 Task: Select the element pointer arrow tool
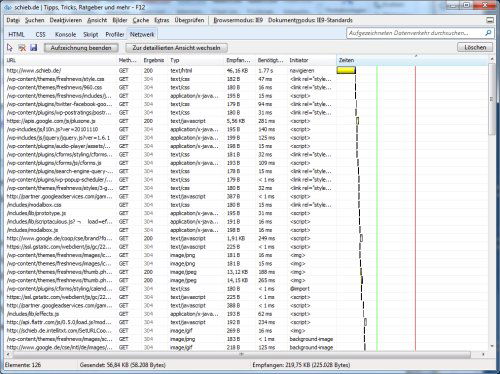10,48
